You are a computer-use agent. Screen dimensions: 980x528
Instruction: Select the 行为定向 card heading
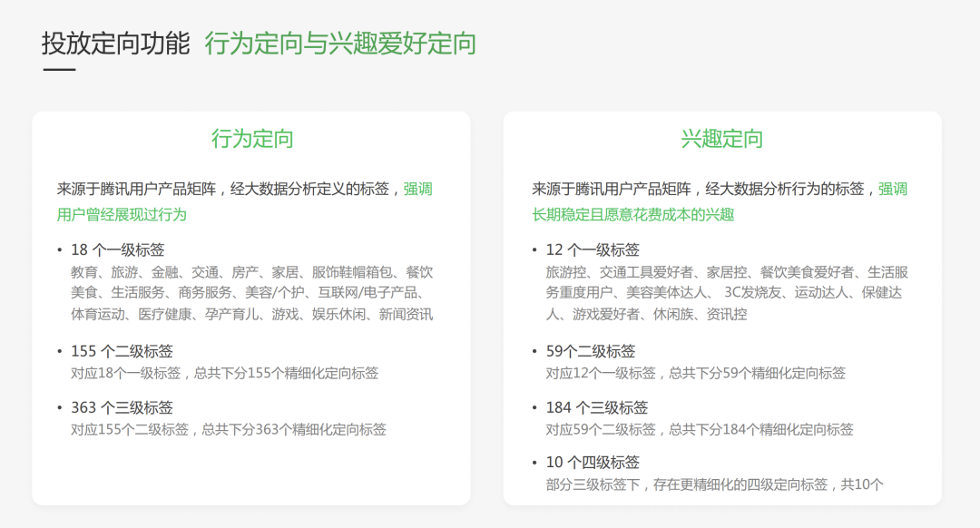click(252, 139)
